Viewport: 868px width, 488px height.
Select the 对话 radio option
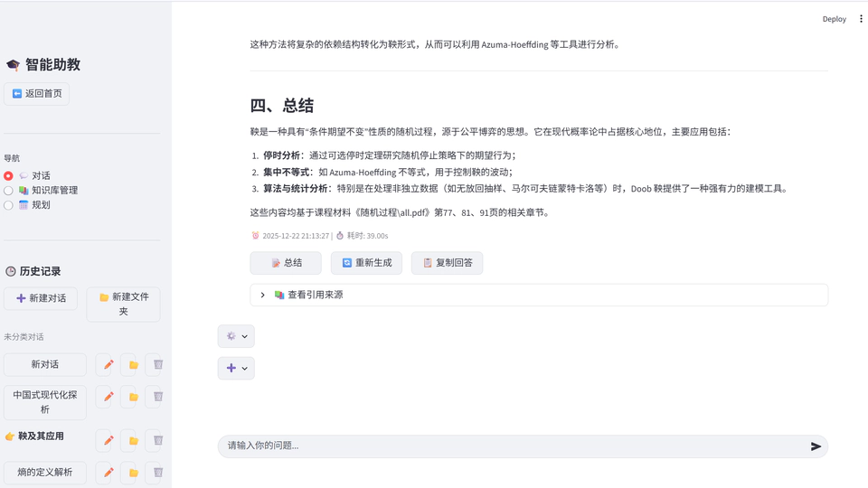(x=9, y=176)
